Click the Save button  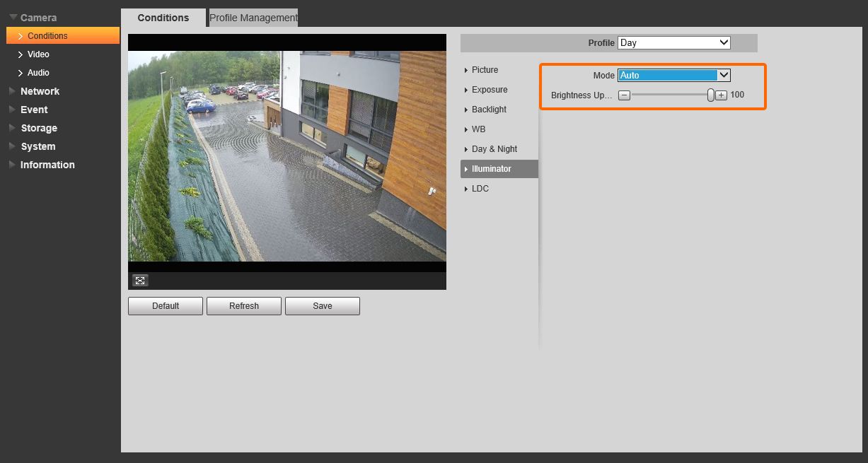[x=322, y=306]
